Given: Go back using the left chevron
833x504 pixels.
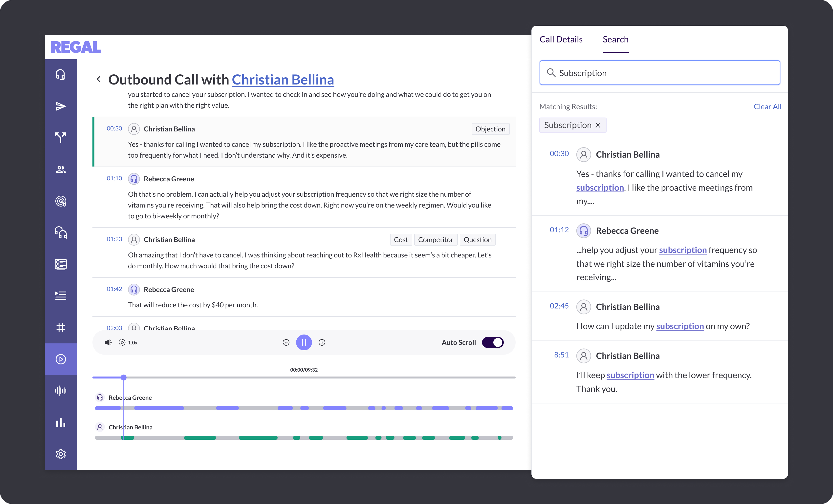Looking at the screenshot, I should coord(98,79).
